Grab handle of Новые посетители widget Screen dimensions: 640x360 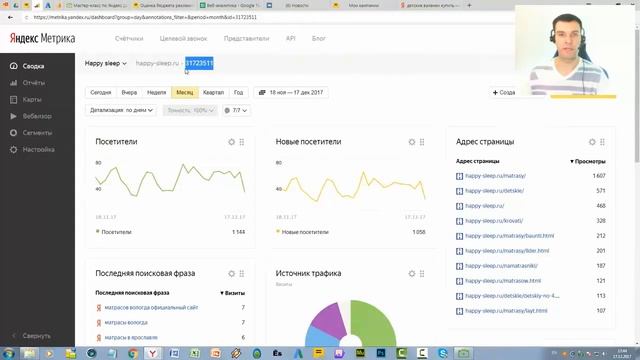click(x=422, y=142)
